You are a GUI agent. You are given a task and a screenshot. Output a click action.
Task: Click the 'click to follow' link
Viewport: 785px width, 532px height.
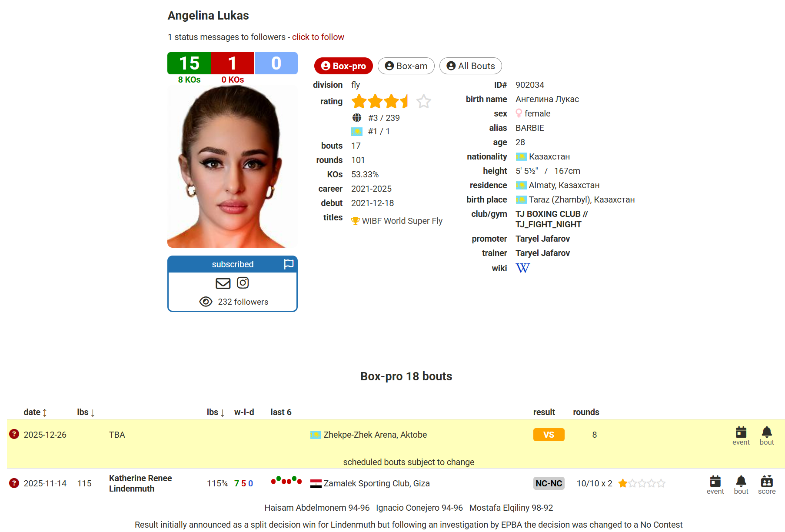318,37
